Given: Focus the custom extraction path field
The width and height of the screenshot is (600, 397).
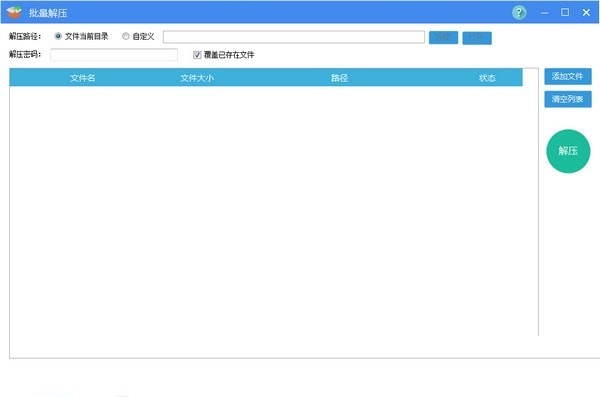Looking at the screenshot, I should [293, 37].
